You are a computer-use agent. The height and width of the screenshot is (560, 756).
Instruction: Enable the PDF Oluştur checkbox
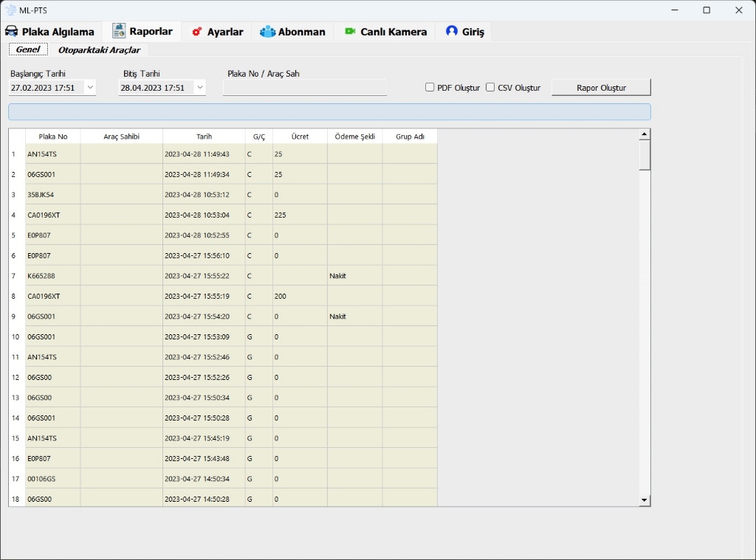pos(430,87)
